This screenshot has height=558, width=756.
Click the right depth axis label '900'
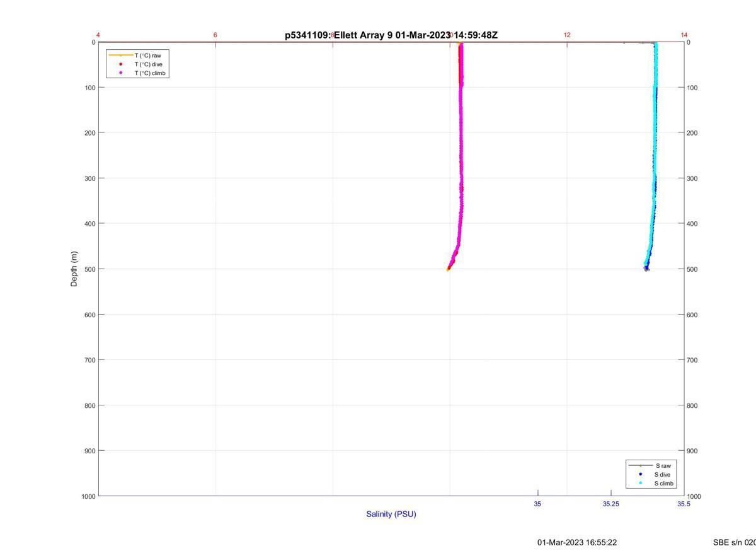(x=692, y=451)
